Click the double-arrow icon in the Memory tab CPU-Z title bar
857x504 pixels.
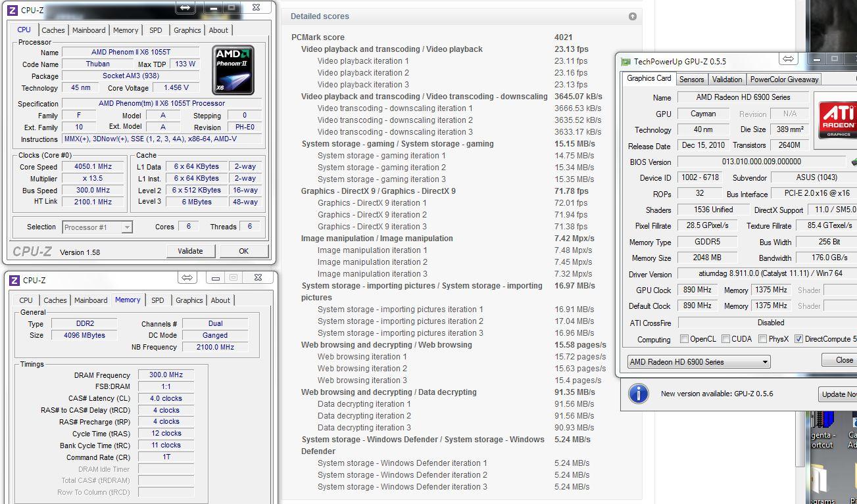[187, 278]
